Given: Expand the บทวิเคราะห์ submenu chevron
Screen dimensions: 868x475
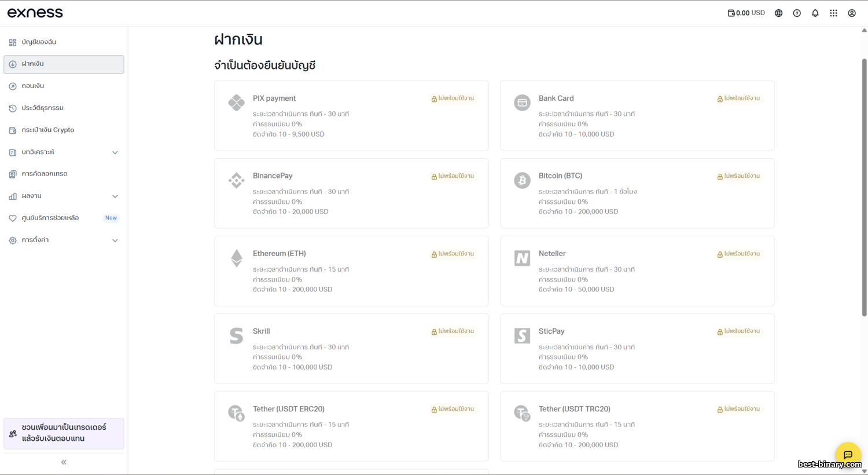Looking at the screenshot, I should point(115,152).
